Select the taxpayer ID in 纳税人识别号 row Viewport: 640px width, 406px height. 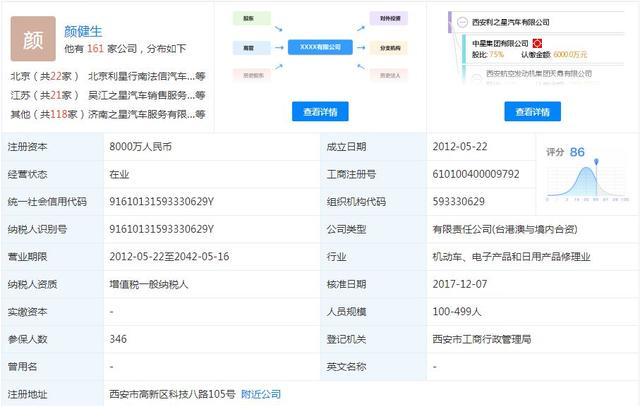pos(162,229)
